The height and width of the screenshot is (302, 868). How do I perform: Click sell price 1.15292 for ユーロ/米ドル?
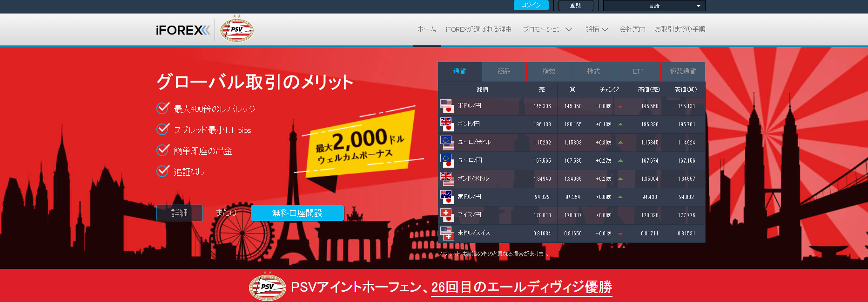542,143
